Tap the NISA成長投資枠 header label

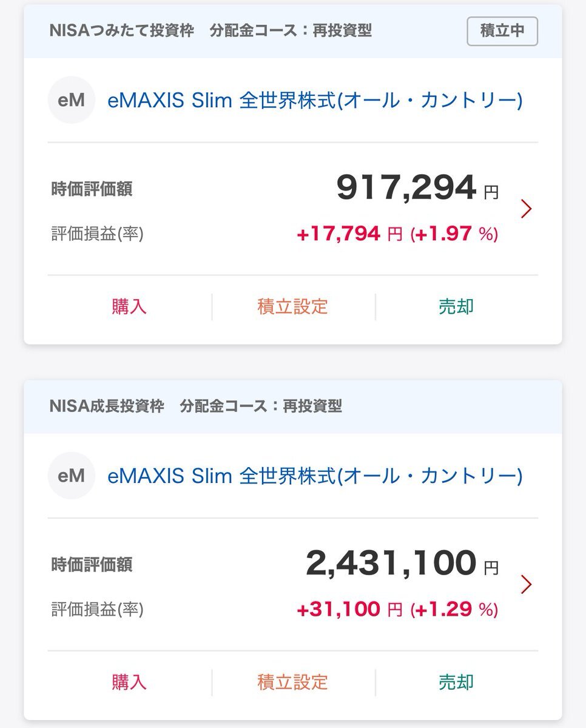(107, 406)
